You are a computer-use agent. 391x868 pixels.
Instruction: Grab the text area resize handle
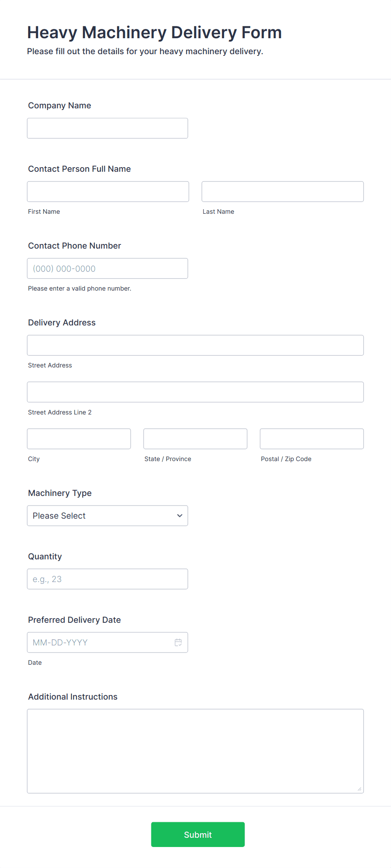(359, 789)
